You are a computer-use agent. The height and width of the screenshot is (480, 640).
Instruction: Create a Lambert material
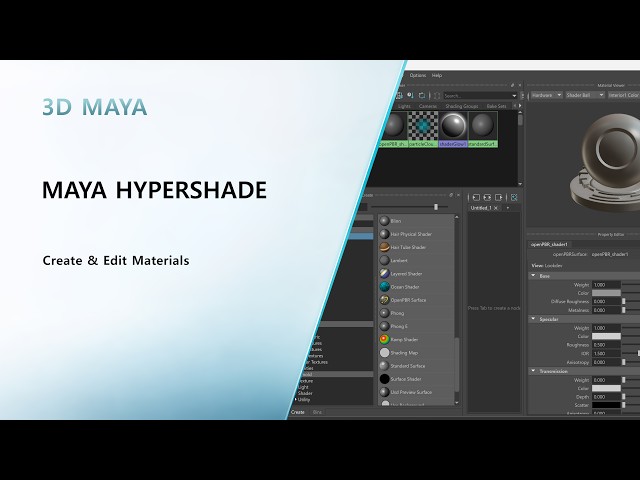(416, 260)
